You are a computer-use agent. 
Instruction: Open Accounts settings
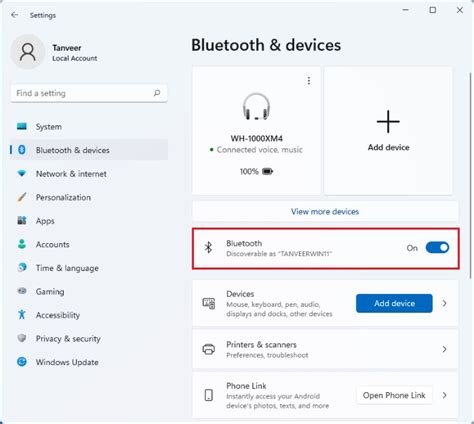(89, 244)
